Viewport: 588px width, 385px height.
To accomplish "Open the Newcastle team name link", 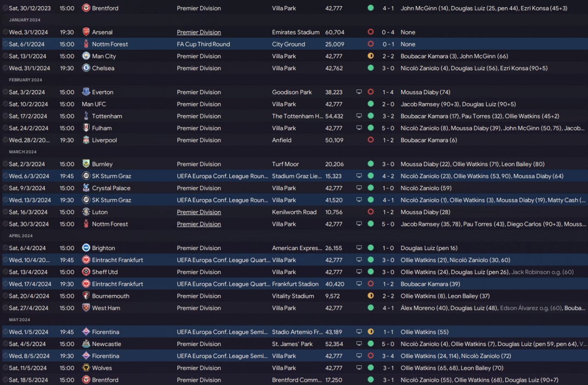I will point(107,344).
